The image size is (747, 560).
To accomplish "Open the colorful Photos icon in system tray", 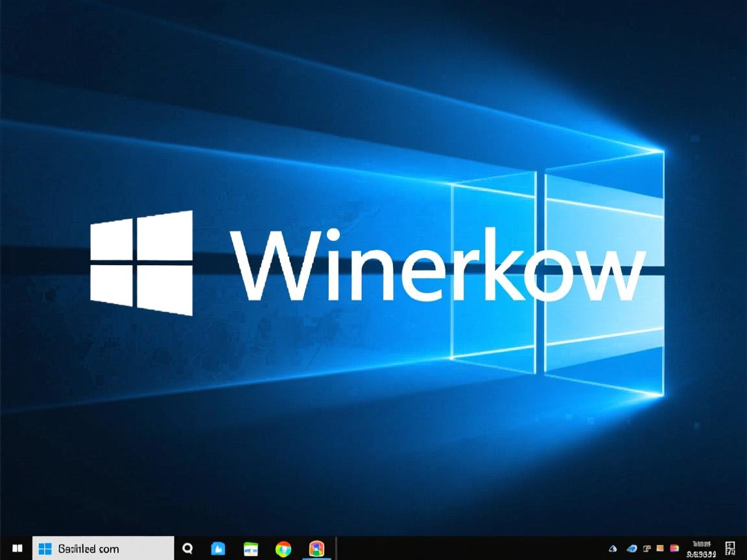I will 674,548.
